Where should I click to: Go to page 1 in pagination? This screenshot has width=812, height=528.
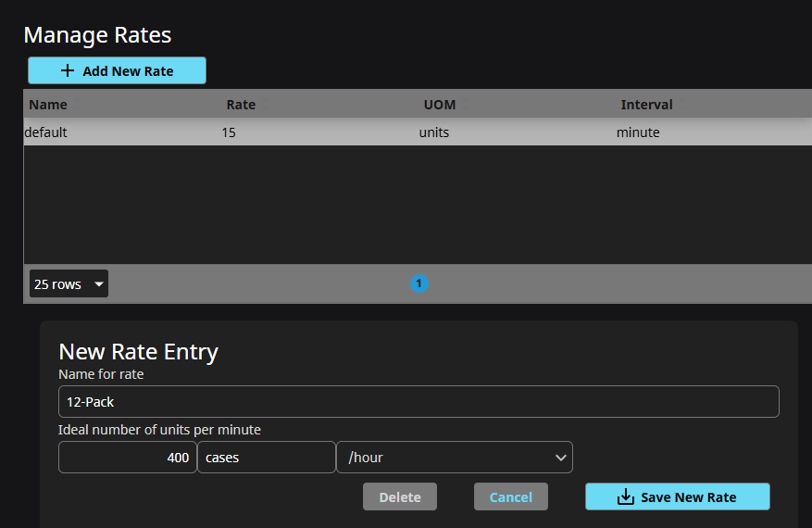(418, 283)
